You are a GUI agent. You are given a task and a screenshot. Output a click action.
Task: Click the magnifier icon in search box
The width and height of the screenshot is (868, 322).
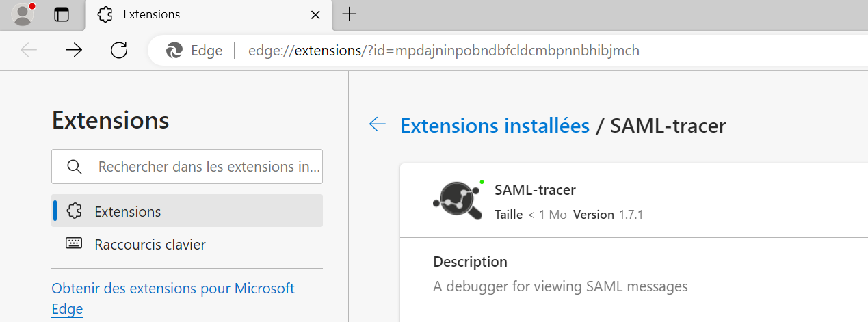[x=75, y=167]
